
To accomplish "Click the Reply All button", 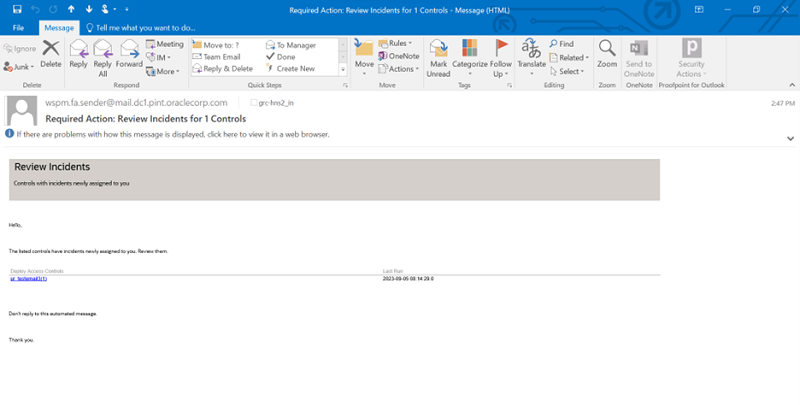I will click(x=103, y=58).
